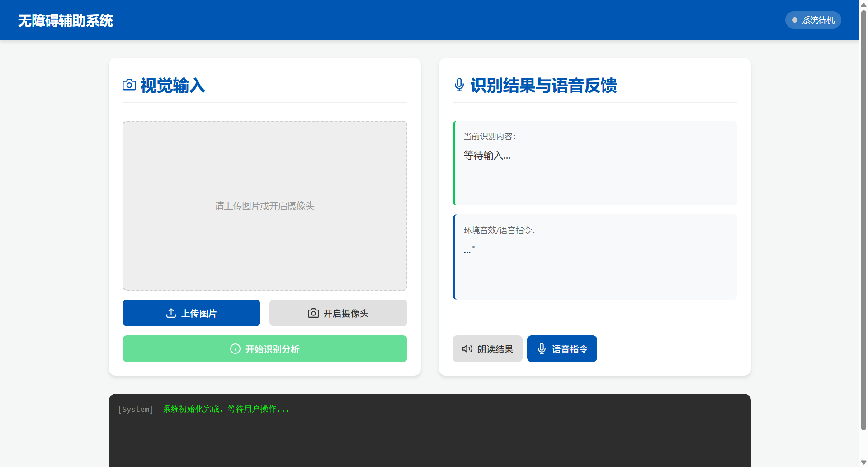
Task: Click the system initialization log message
Action: 203,409
